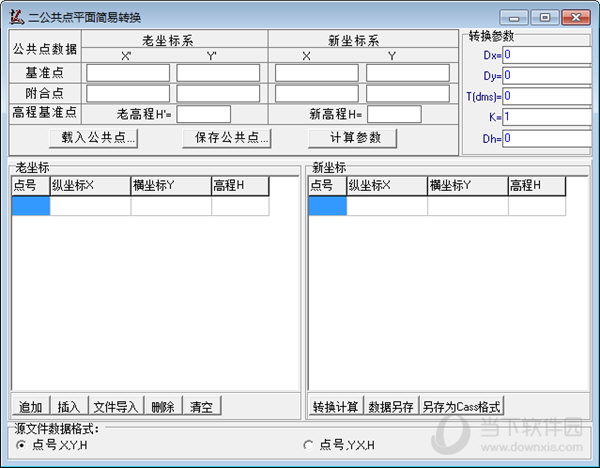Select 高程H cell in 老坐标 first row

240,206
